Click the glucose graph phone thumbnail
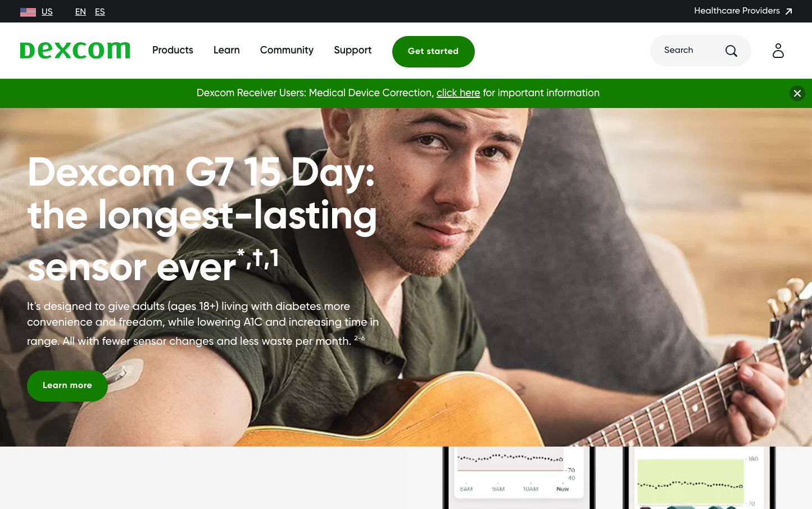The width and height of the screenshot is (812, 509). coord(519,478)
